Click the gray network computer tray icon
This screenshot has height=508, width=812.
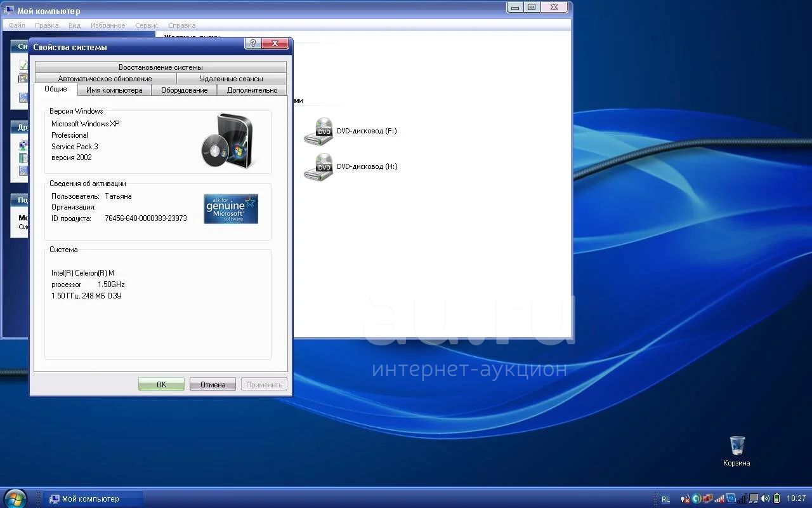pyautogui.click(x=754, y=498)
